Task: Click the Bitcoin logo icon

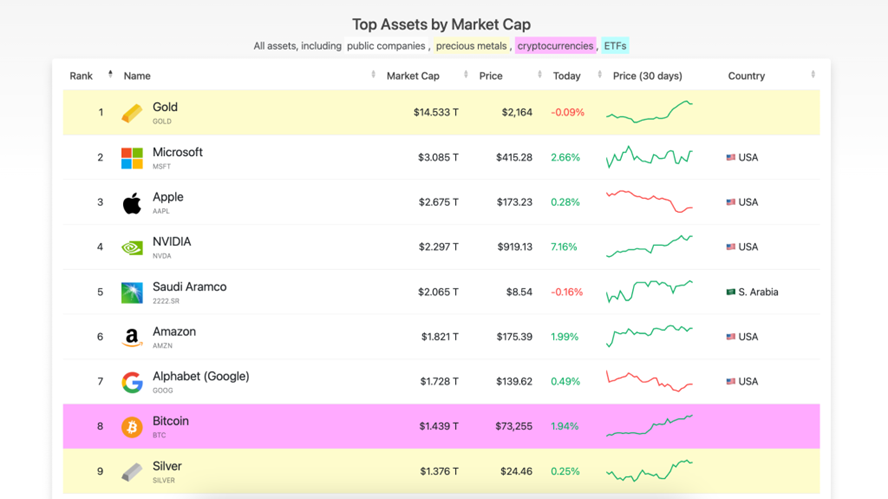Action: coord(132,427)
